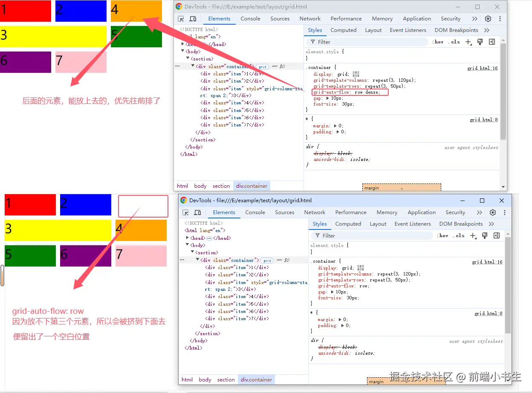Open grid.html:16 source link in upper window
Screen dimensions: 532x393
coord(483,68)
